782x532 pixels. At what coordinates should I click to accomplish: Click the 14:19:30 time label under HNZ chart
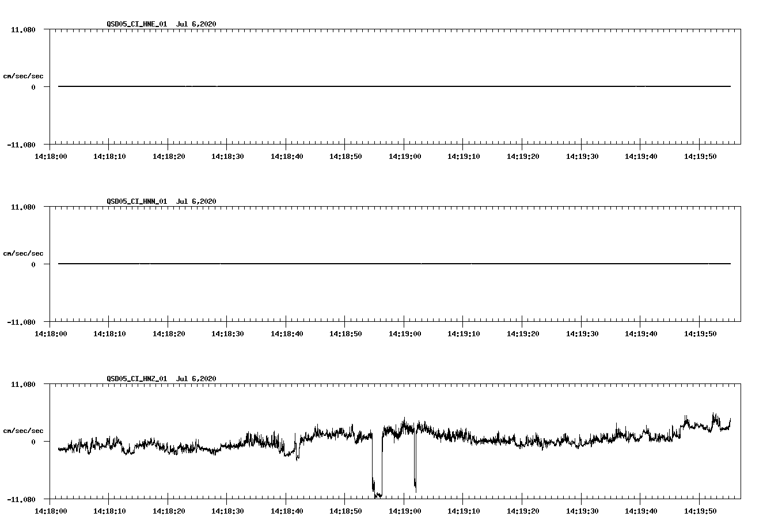click(582, 511)
